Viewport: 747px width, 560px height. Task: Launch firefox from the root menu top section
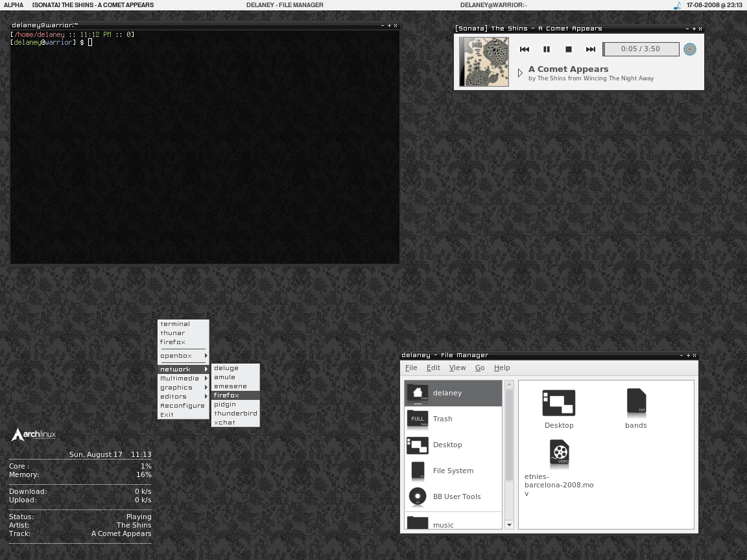click(x=184, y=342)
